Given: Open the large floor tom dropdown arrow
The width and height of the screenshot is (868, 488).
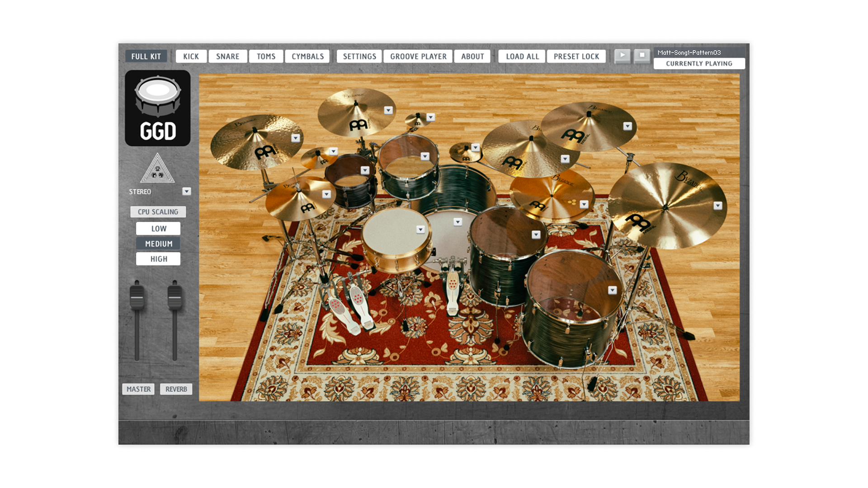Looking at the screenshot, I should pyautogui.click(x=612, y=290).
